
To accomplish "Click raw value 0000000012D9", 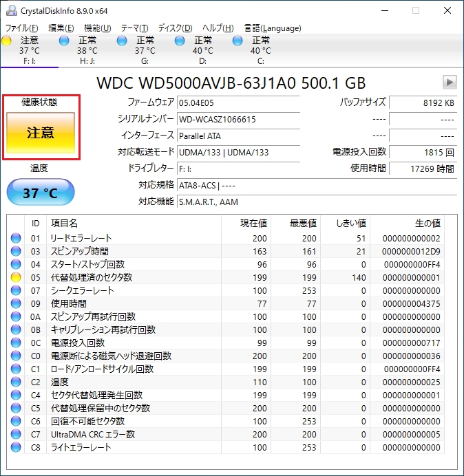I will (x=411, y=251).
